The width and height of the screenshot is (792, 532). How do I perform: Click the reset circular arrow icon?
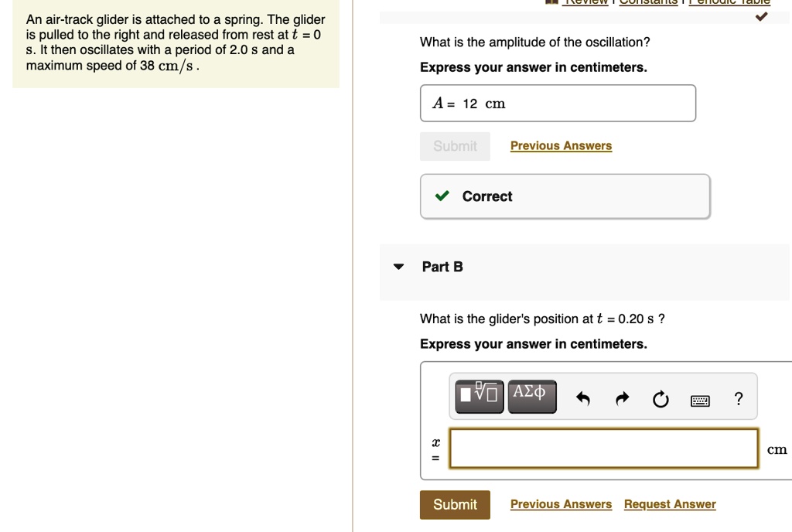click(661, 399)
